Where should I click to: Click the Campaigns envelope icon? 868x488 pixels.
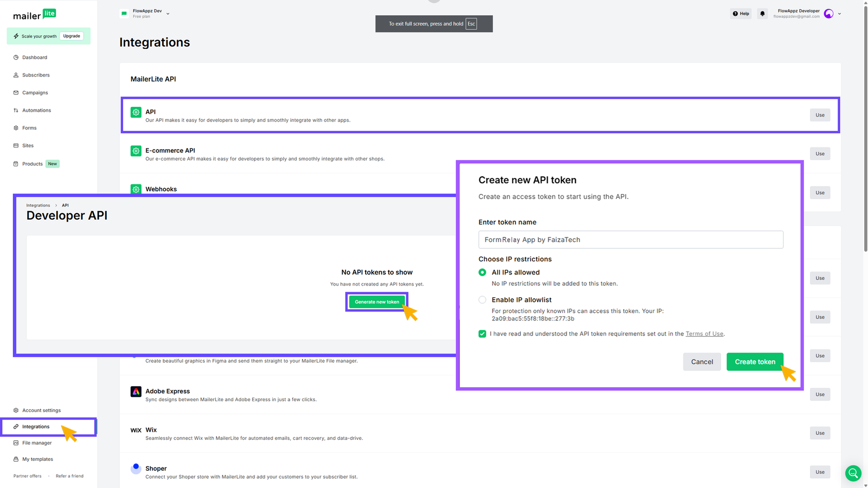pyautogui.click(x=16, y=93)
